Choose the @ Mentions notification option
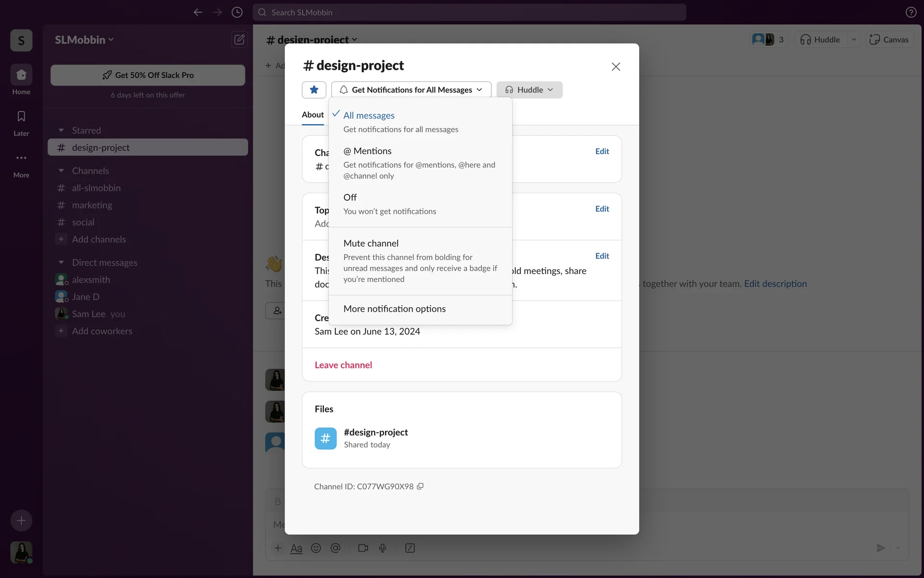924x578 pixels. pos(368,151)
